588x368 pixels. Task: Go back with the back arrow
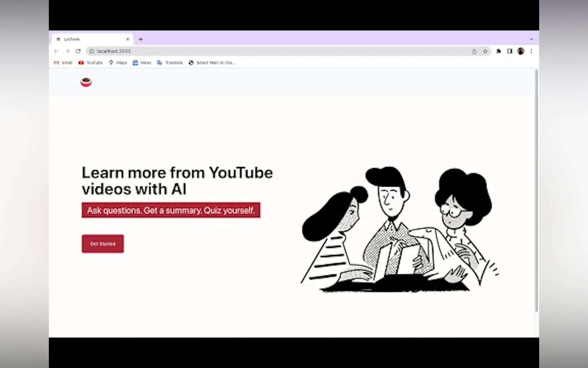coord(56,51)
